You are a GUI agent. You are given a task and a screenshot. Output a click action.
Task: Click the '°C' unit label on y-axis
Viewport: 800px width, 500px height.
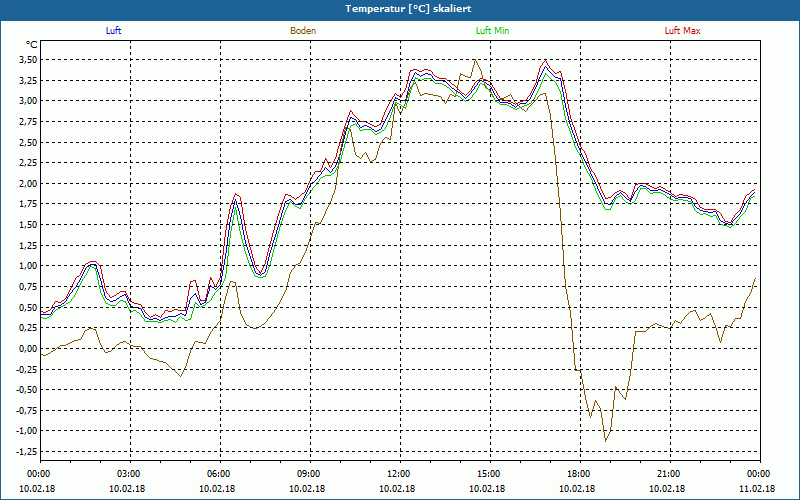point(32,45)
